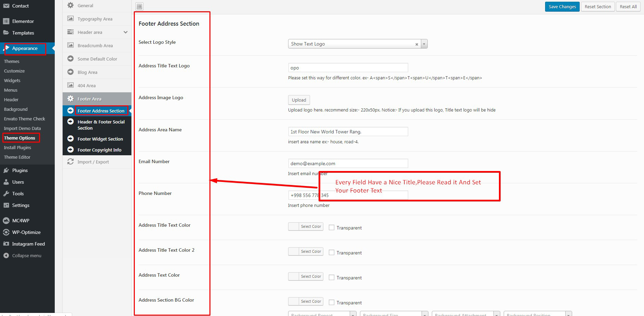Screen dimensions: 644x316
Task: Click the Blog Area arrow icon
Action: pos(70,72)
